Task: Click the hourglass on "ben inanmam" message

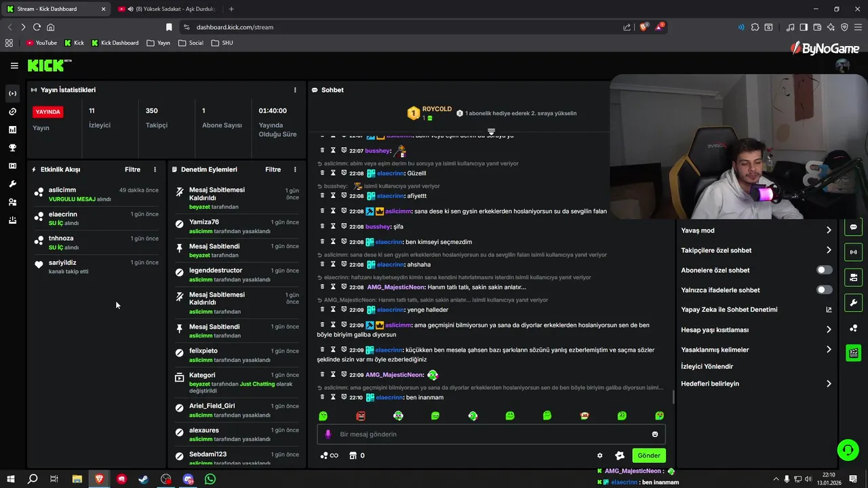Action: point(333,397)
